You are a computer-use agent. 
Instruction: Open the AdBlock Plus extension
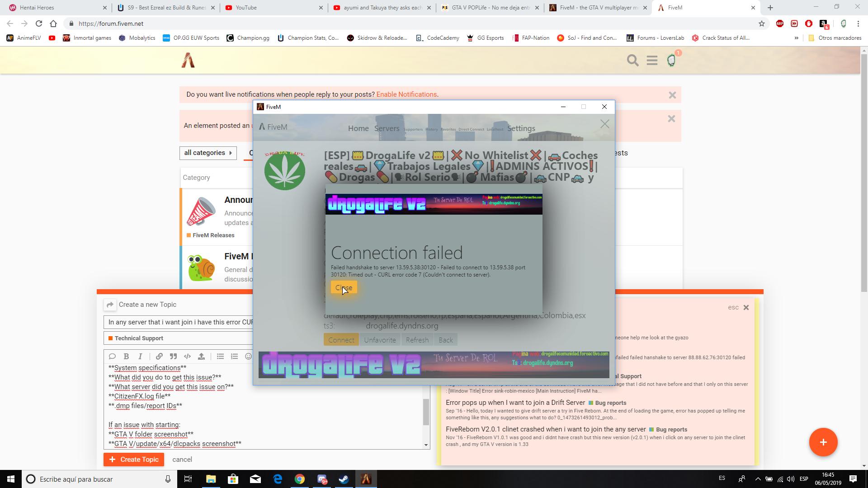point(780,23)
